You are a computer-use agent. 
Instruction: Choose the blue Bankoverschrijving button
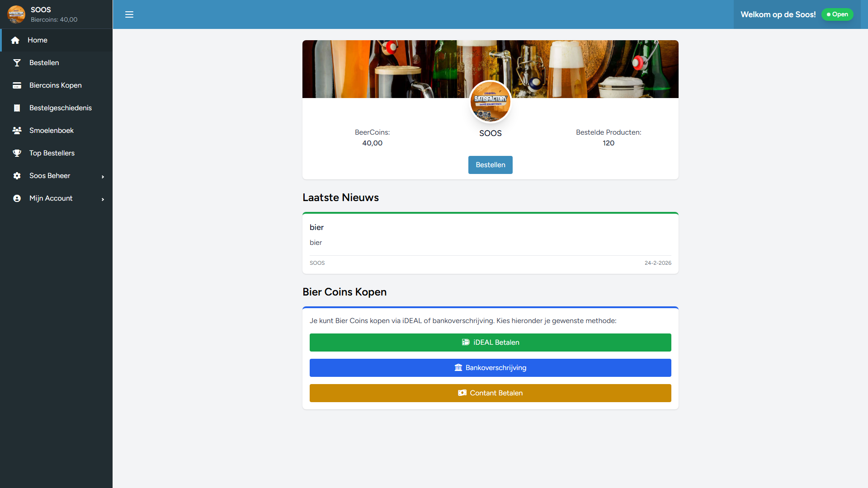490,368
